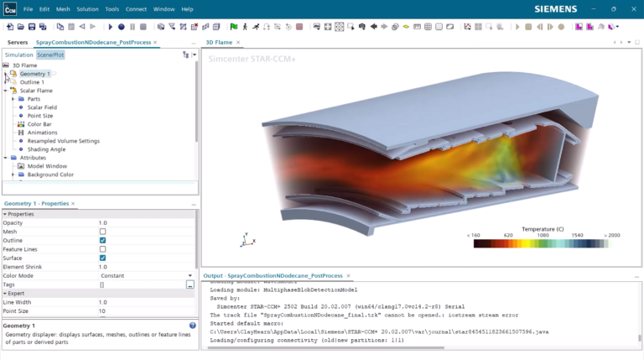This screenshot has height=360, width=644.
Task: Collapse the Attributes folder node
Action: point(6,158)
